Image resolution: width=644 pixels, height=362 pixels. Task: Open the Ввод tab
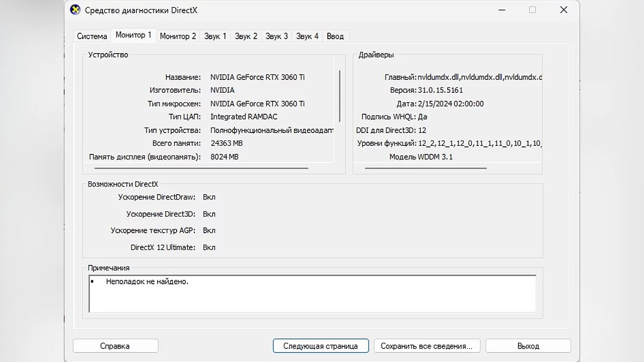(335, 36)
